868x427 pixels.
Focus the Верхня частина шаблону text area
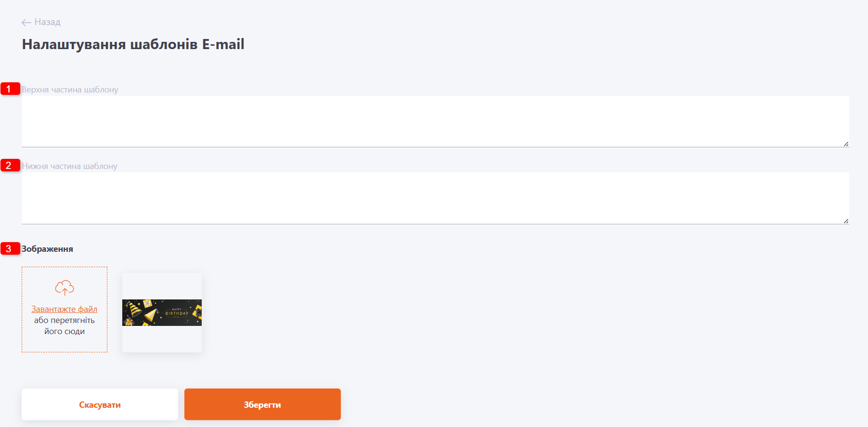(435, 121)
